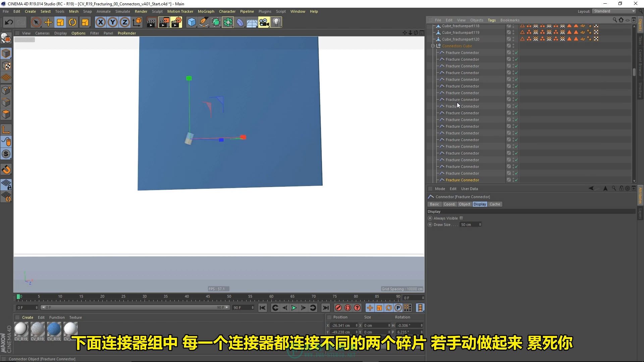
Task: Open the Simulate menu
Action: (x=123, y=11)
